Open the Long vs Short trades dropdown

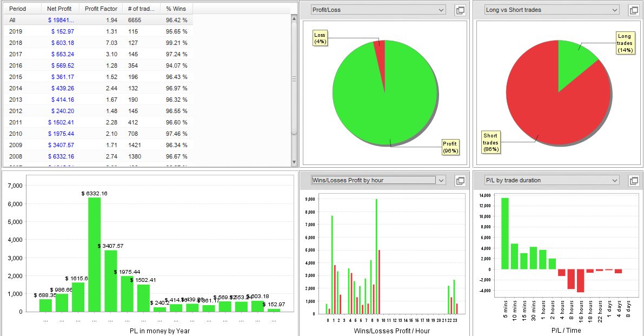coord(552,10)
